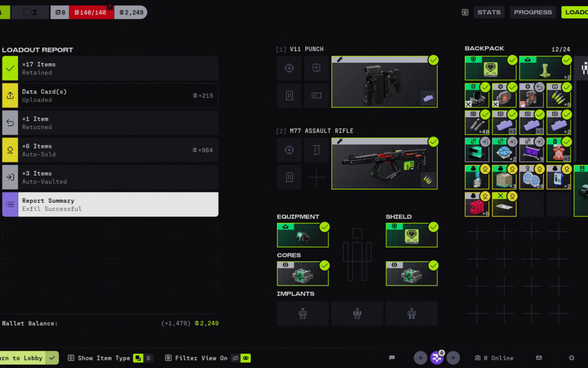Click the purple squad avatar icon

coord(437,358)
